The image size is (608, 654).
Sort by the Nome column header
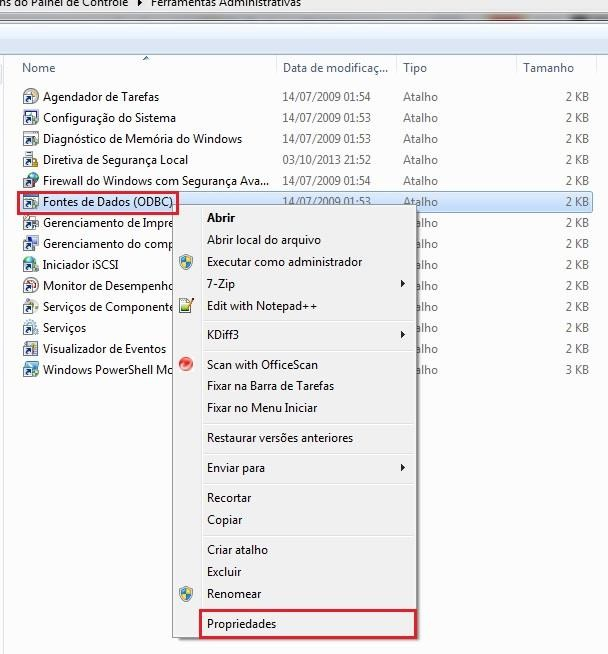click(38, 68)
